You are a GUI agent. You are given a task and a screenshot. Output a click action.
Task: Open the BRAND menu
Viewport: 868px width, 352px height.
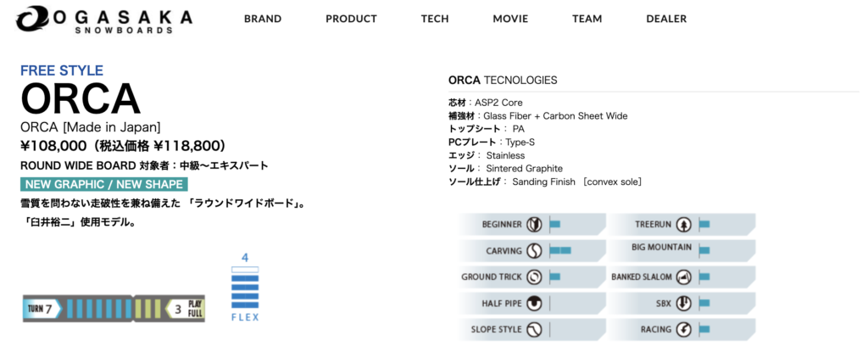[263, 19]
